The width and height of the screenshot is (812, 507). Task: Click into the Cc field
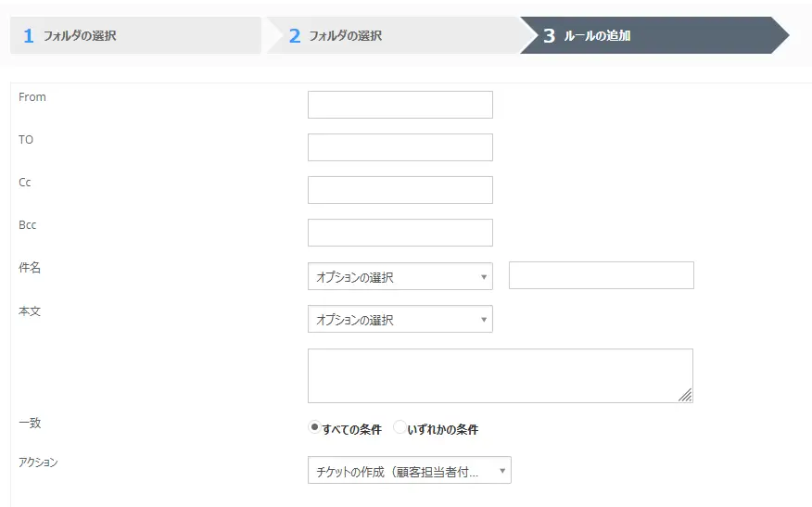pyautogui.click(x=400, y=190)
